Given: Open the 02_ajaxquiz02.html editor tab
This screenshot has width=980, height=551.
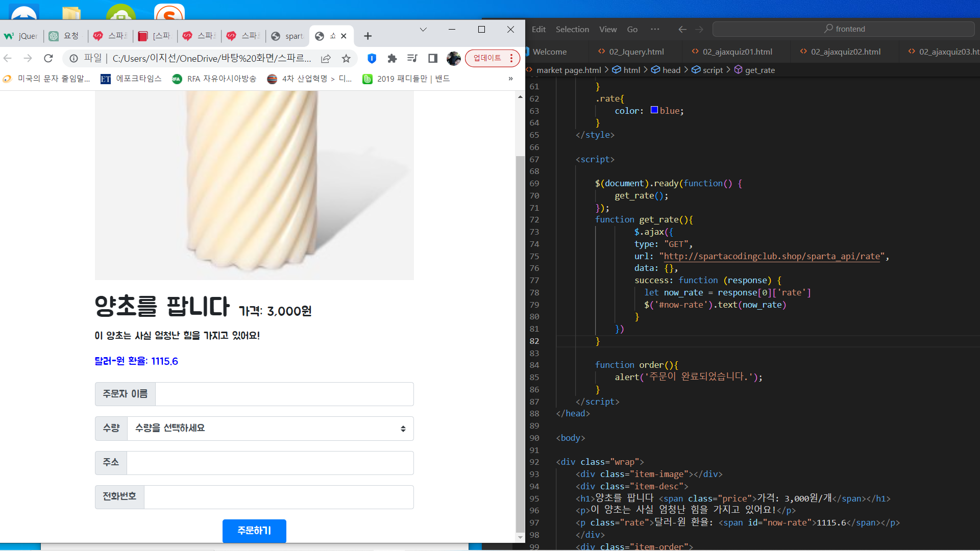Looking at the screenshot, I should coord(845,52).
